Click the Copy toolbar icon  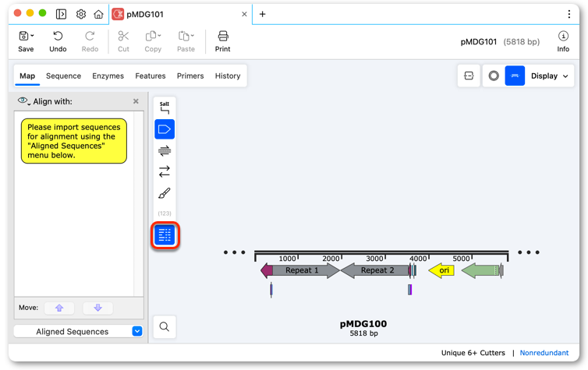[151, 36]
